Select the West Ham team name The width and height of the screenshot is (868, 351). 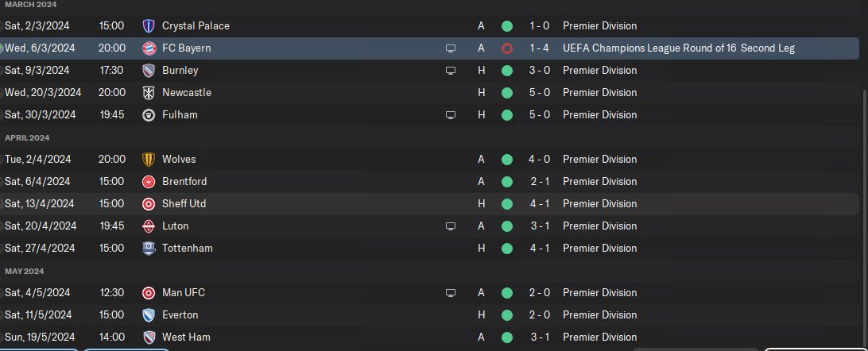click(186, 337)
